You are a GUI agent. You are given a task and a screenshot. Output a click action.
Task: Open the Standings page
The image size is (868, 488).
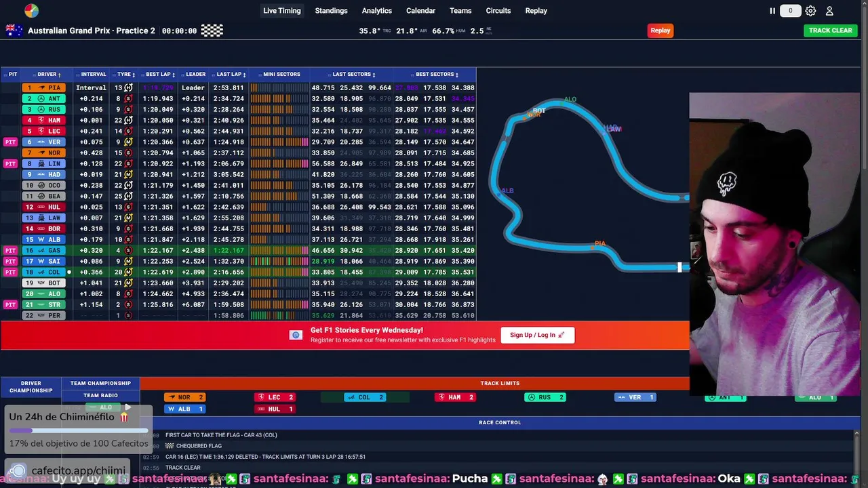332,11
